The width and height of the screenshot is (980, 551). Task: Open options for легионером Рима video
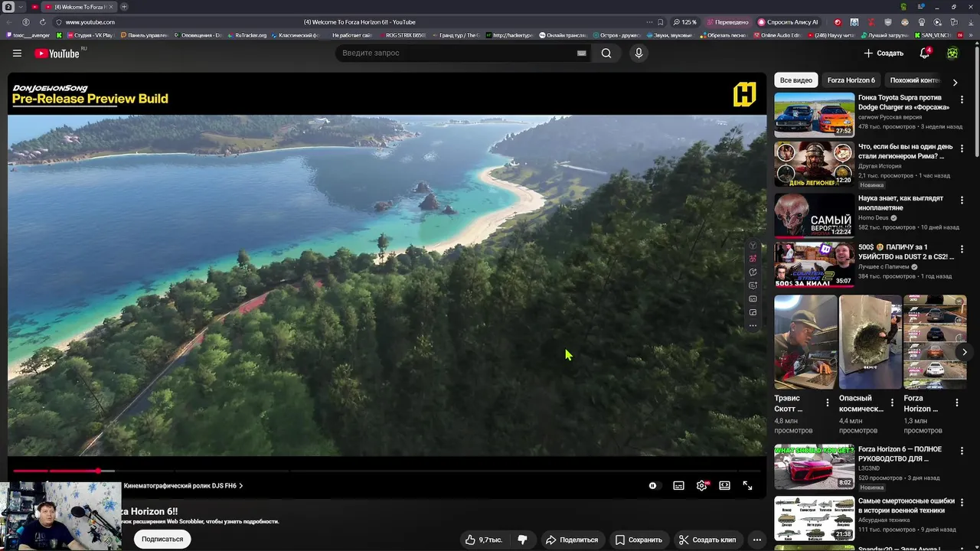point(962,148)
